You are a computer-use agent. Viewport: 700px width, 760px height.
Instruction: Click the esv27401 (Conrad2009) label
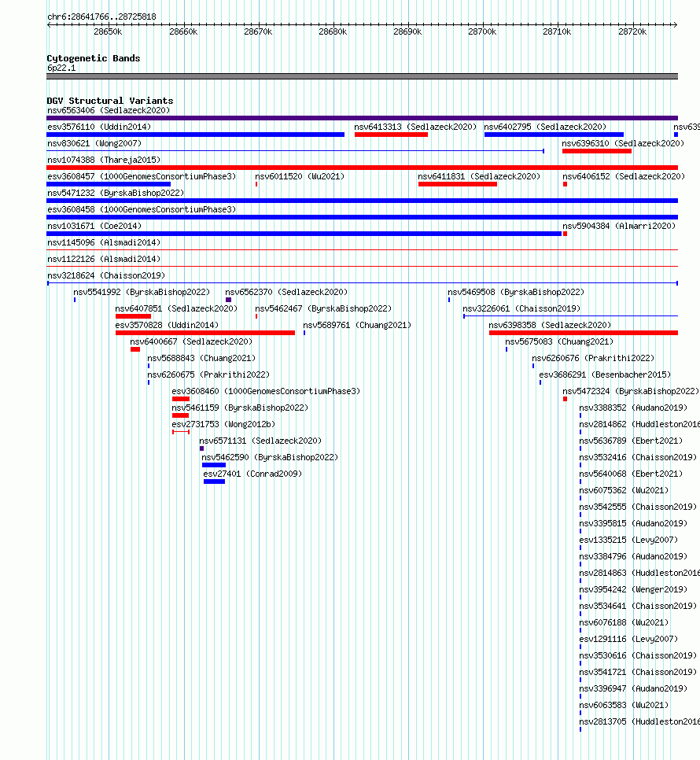coord(252,474)
